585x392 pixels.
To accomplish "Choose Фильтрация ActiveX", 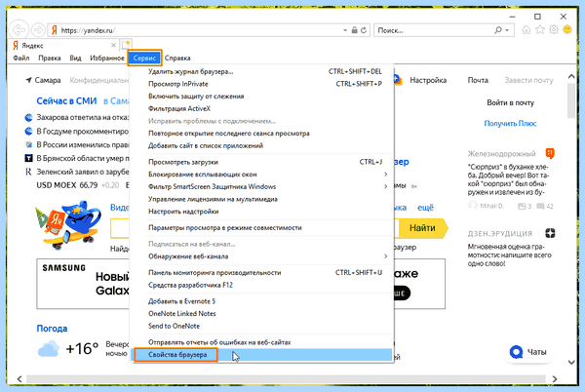I will pos(262,108).
